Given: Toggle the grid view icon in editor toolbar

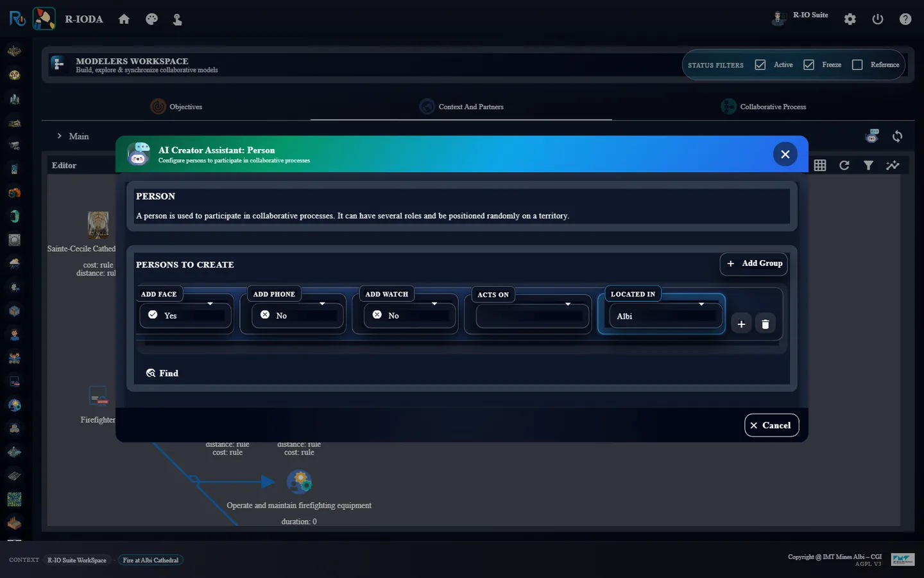Looking at the screenshot, I should click(820, 165).
